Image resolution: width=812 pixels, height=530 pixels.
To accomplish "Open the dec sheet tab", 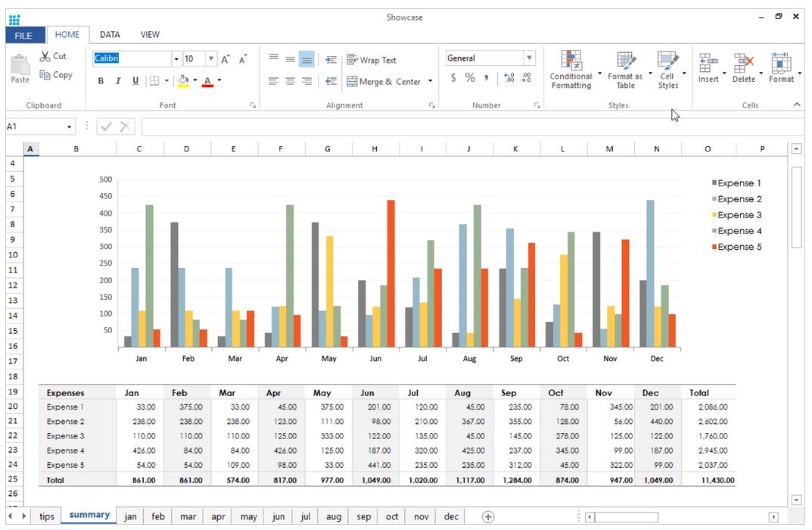I will tap(451, 516).
